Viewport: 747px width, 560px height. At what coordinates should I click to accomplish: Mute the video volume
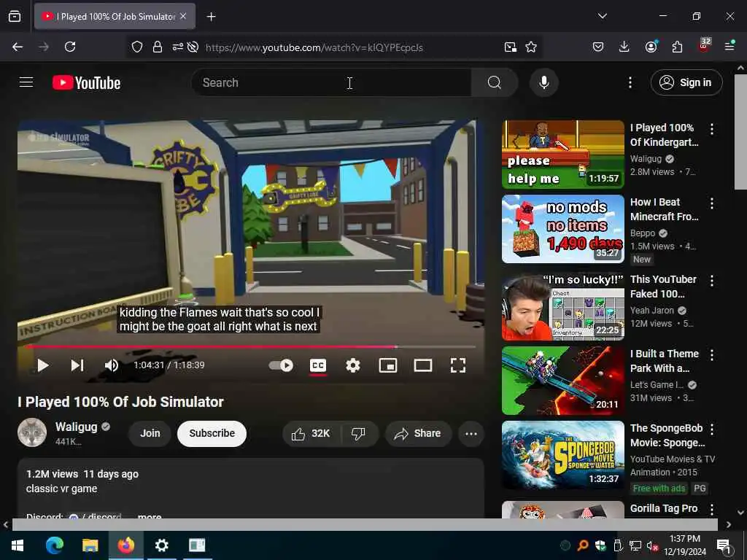pyautogui.click(x=112, y=365)
